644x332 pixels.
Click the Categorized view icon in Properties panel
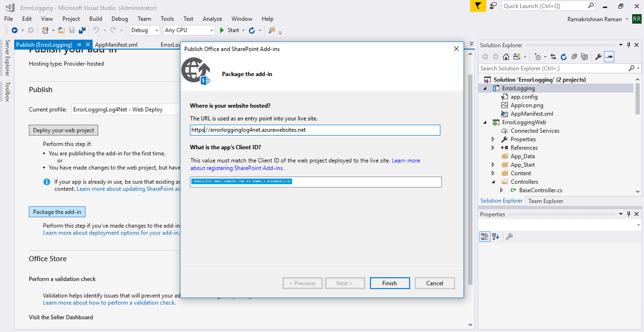[485, 237]
